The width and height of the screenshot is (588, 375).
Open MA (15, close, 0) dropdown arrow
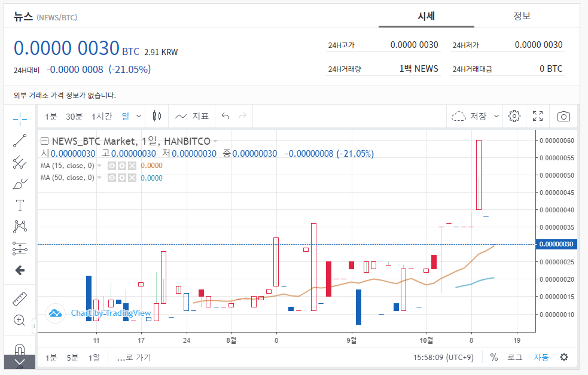click(x=99, y=166)
